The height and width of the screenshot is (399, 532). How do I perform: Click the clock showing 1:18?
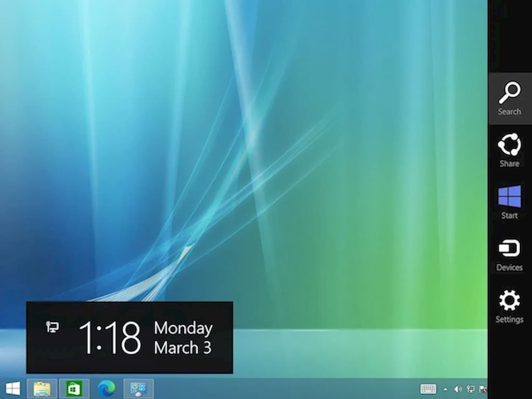pyautogui.click(x=112, y=337)
